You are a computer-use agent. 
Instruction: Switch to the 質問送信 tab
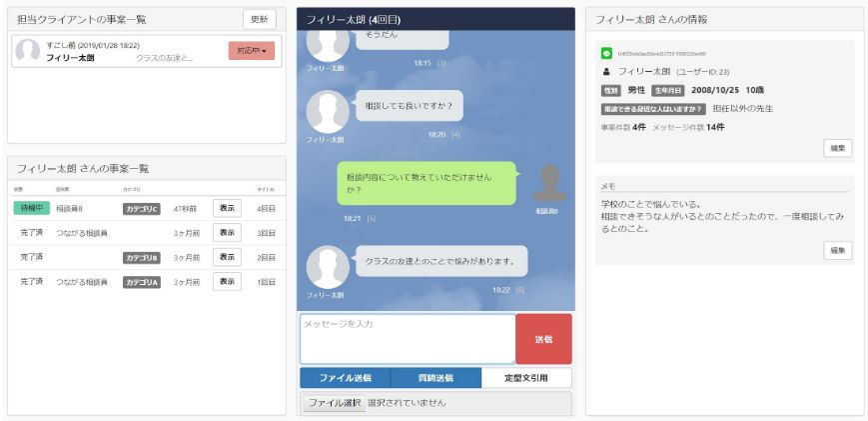[x=435, y=378]
